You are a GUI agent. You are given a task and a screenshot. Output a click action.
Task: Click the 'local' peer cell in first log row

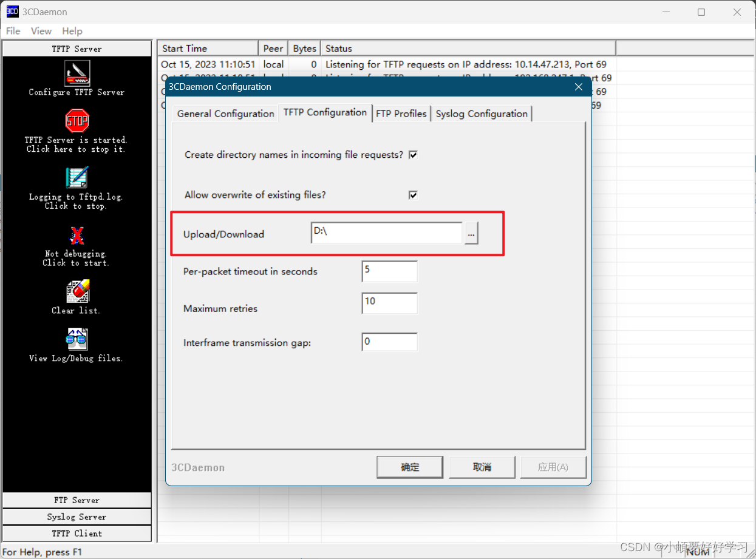pyautogui.click(x=273, y=64)
